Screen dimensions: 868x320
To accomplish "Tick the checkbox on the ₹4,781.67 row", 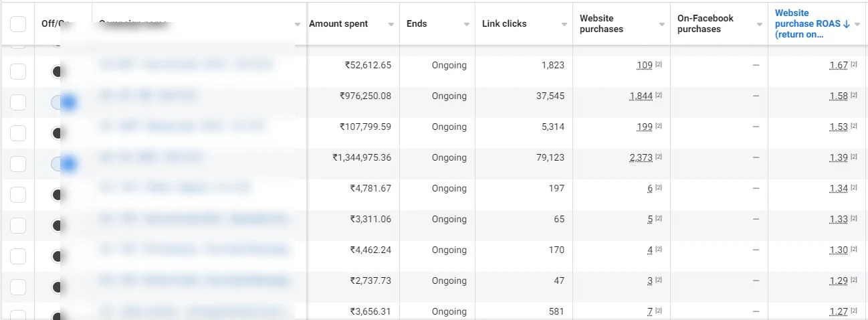I will pos(18,195).
